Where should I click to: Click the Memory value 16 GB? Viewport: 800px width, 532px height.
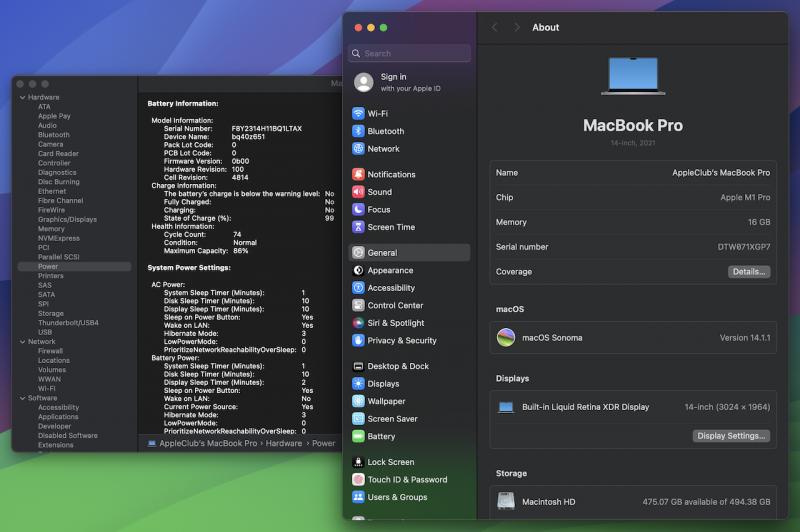pos(759,222)
